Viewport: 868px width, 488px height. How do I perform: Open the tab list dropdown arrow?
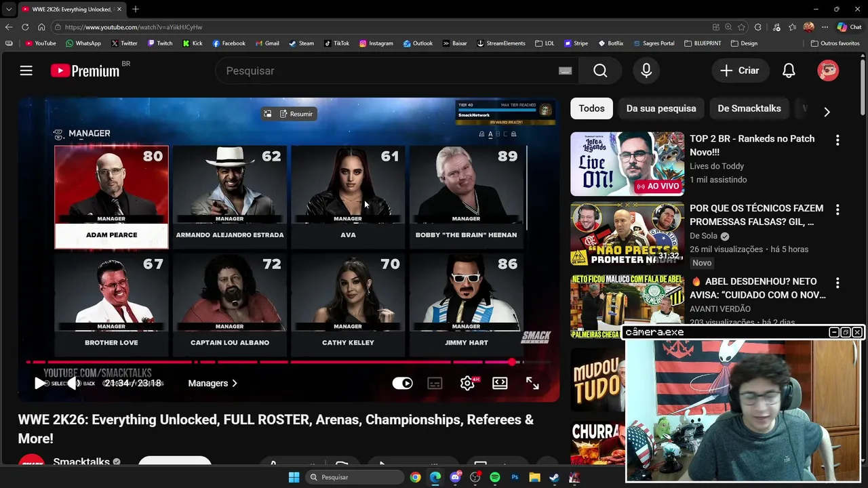tap(9, 9)
